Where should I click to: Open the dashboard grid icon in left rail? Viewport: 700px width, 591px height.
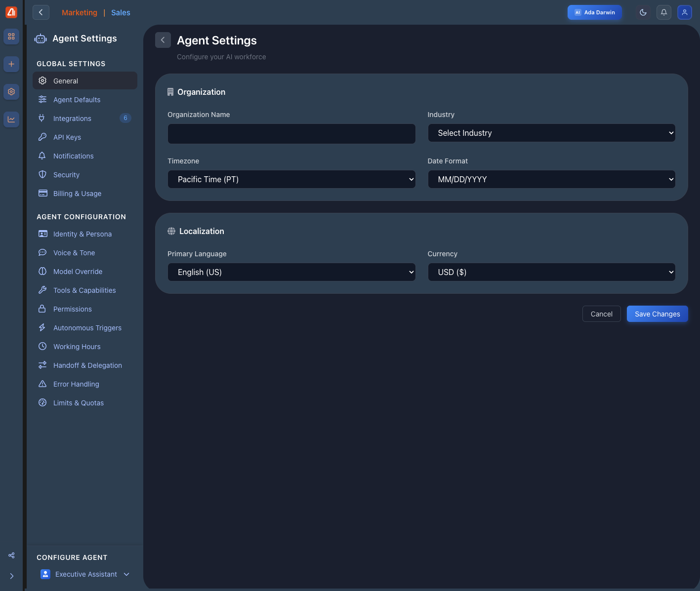11,37
